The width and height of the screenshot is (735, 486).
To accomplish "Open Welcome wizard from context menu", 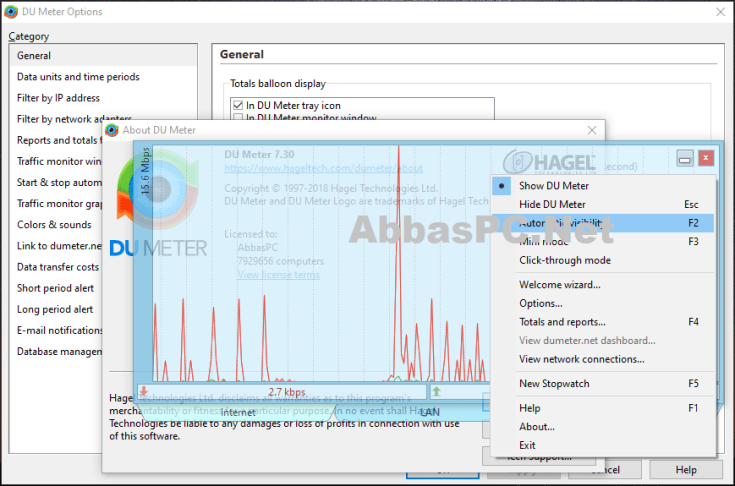I will click(x=603, y=284).
